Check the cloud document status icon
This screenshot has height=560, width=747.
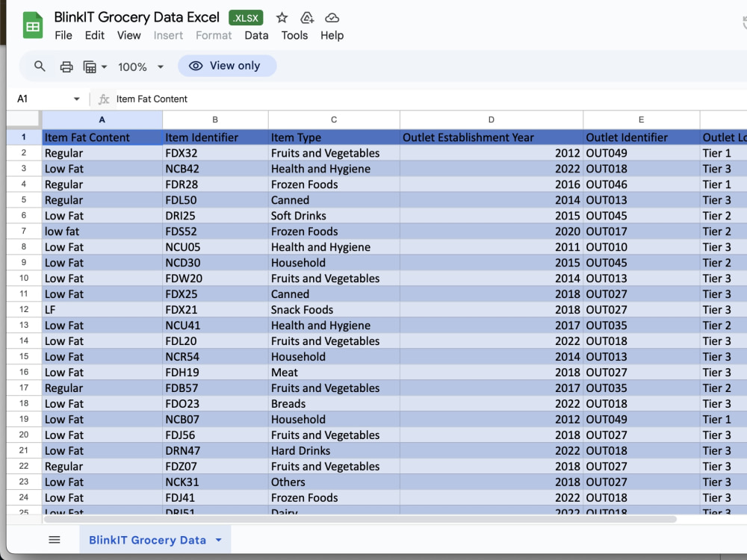coord(332,18)
